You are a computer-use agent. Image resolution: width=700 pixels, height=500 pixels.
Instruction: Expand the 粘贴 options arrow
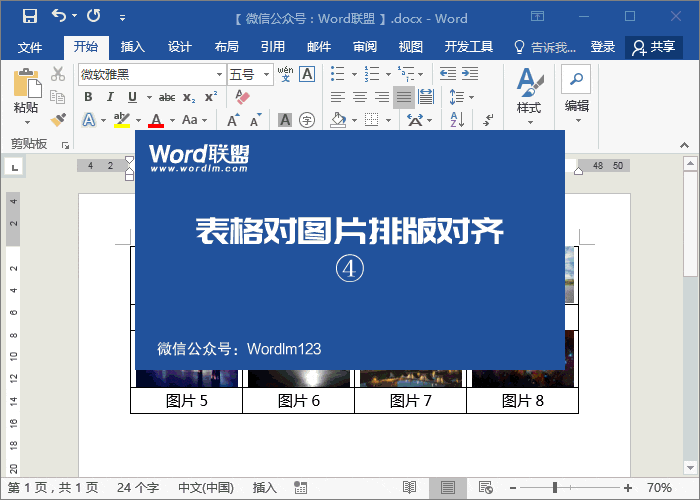(27, 122)
